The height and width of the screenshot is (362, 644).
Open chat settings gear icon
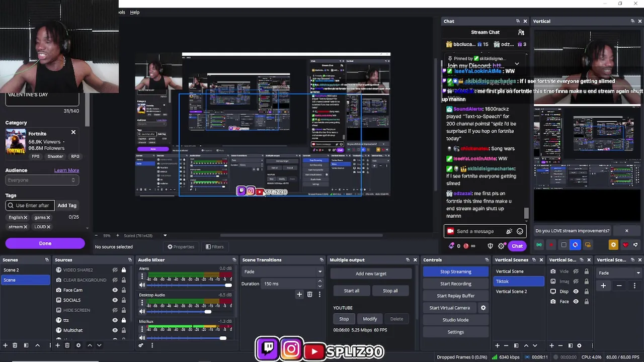coord(501,246)
